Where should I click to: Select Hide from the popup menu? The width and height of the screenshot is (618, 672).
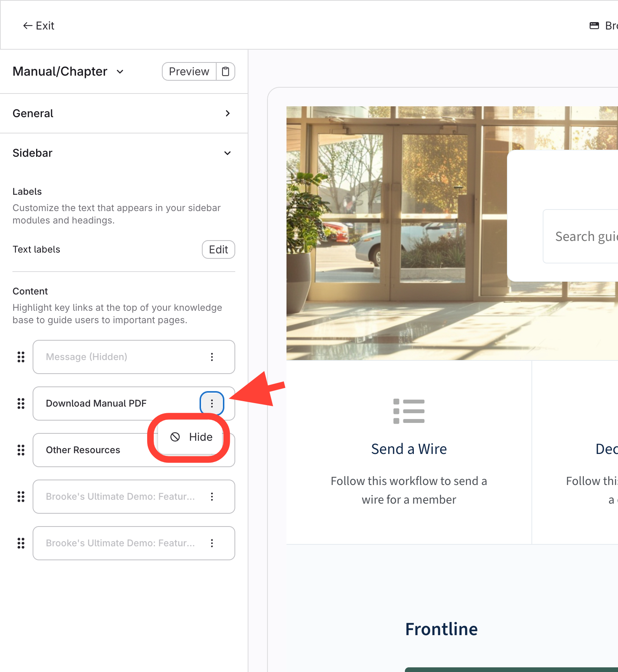191,437
